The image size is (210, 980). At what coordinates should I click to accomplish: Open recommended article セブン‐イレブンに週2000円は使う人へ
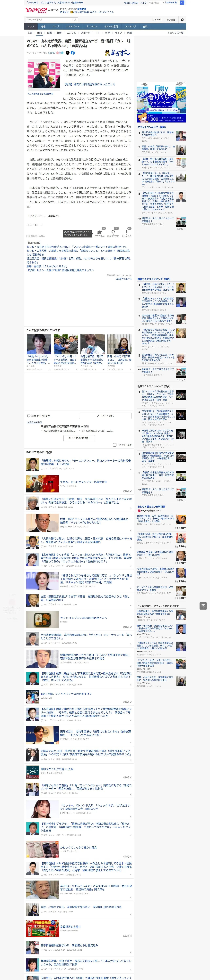[83, 618]
